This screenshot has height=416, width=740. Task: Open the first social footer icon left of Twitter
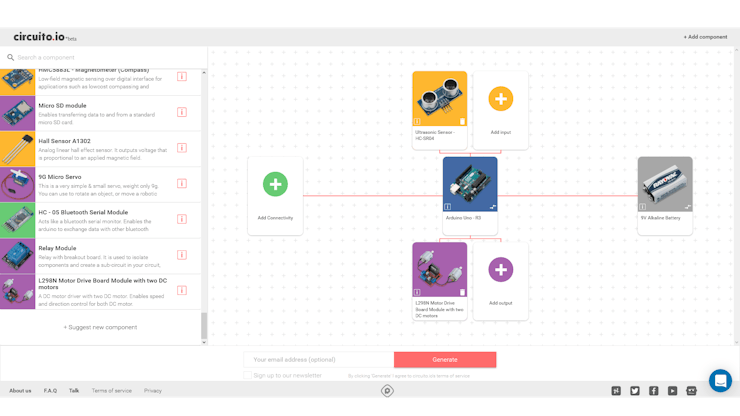click(616, 391)
